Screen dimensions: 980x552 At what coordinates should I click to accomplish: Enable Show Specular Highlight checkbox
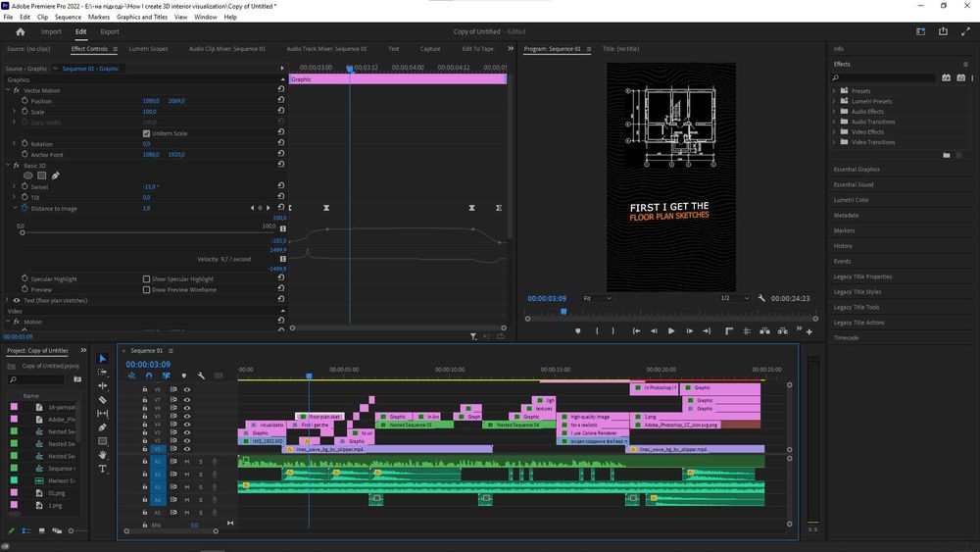[x=147, y=279]
